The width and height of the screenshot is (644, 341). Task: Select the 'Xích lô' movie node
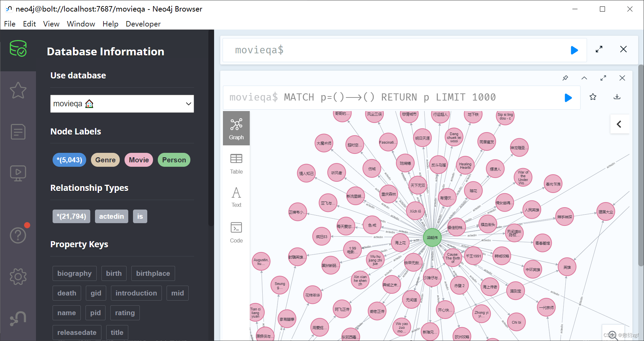click(x=415, y=211)
